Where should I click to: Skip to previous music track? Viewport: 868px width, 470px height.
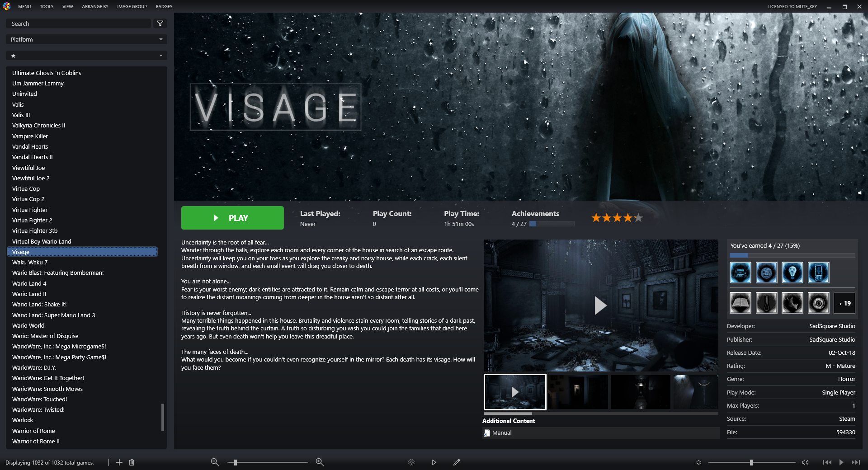click(x=827, y=462)
